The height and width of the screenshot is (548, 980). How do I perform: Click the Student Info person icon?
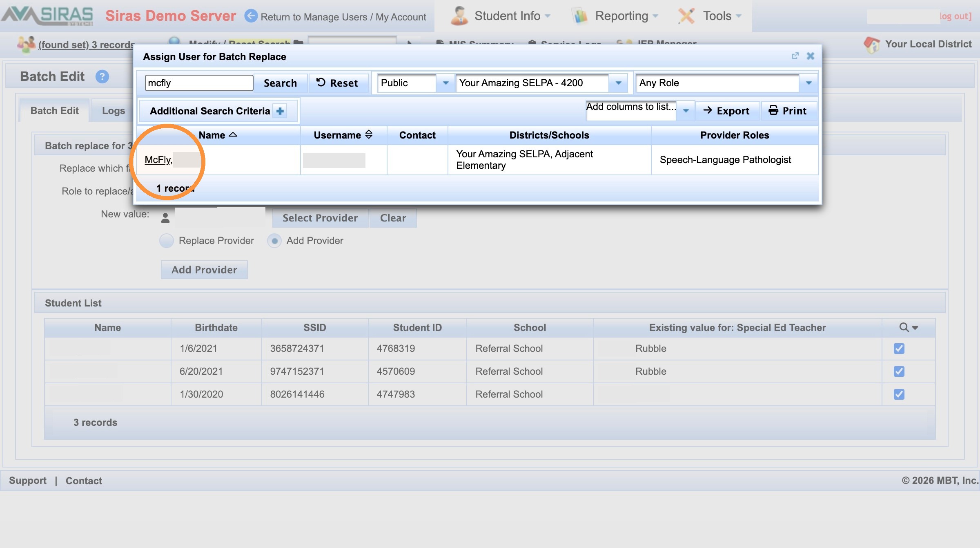tap(459, 16)
